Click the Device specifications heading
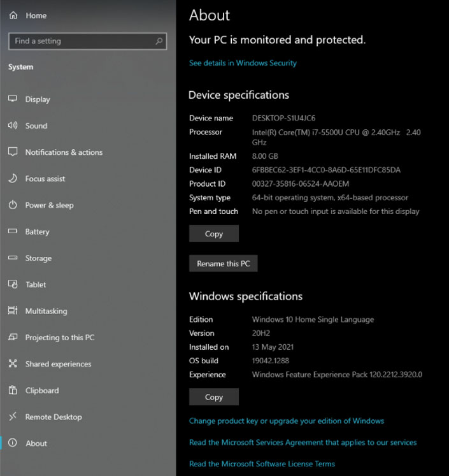Screen dimensions: 449x476 click(x=239, y=95)
